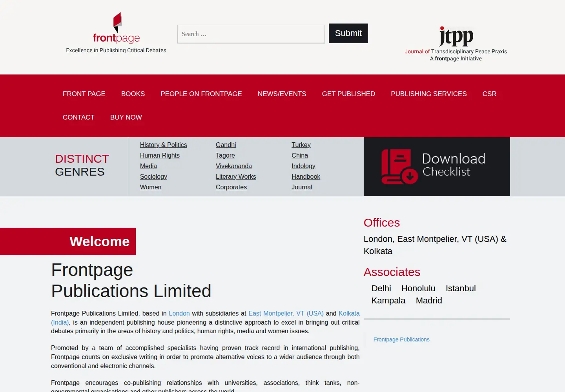Screen dimensions: 565x392
Task: Visit PUBLISHING SERVICES menu item
Action: coord(429,94)
